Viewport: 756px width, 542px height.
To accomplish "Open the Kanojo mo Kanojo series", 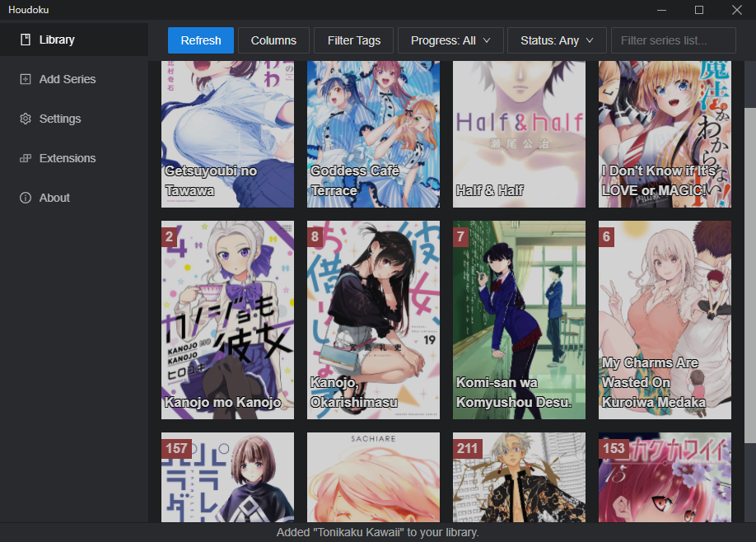I will tap(227, 320).
